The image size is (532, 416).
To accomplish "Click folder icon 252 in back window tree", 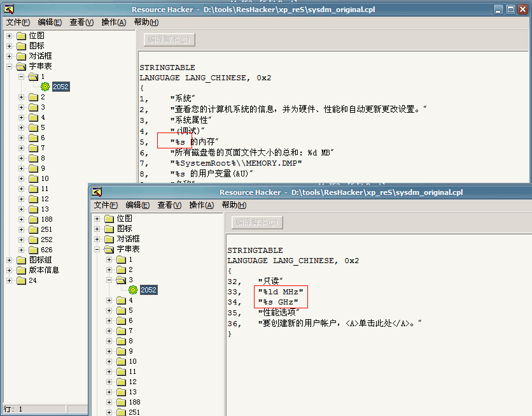I will point(33,240).
